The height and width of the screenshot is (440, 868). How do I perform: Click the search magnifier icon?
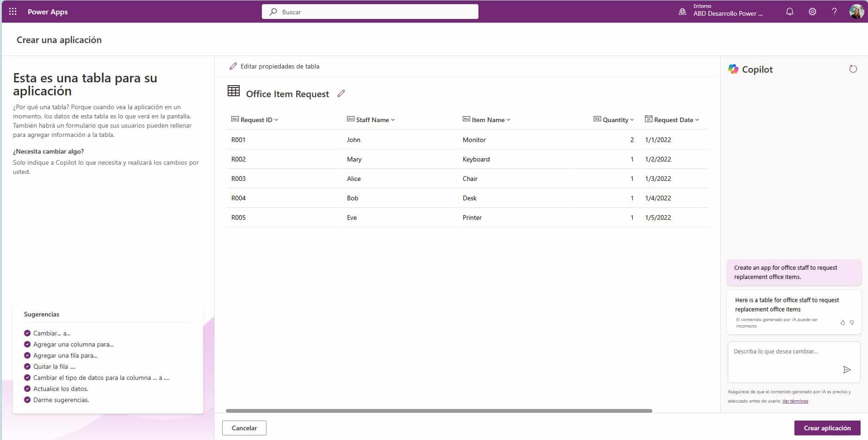pos(273,12)
